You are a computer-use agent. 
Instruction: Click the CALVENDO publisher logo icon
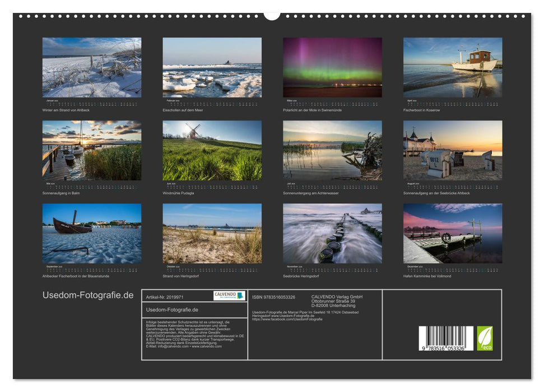point(230,296)
